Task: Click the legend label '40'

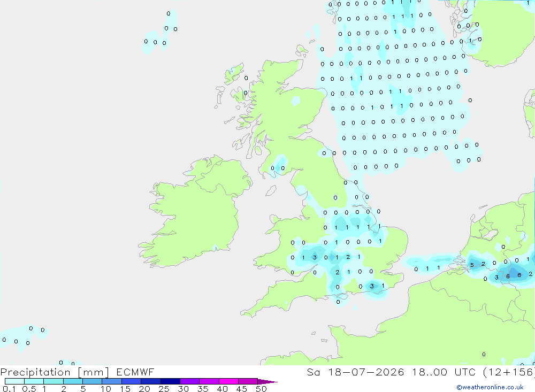Action: point(223,389)
